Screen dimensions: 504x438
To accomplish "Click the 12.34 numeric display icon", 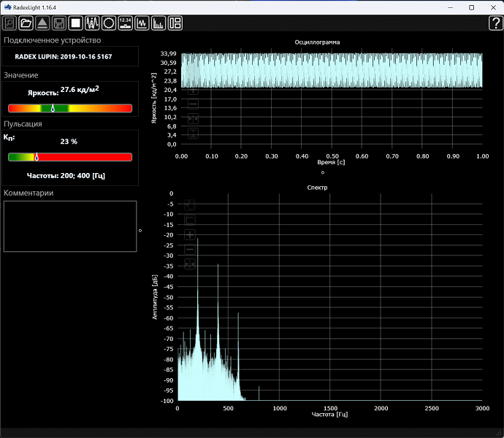I will tap(126, 23).
